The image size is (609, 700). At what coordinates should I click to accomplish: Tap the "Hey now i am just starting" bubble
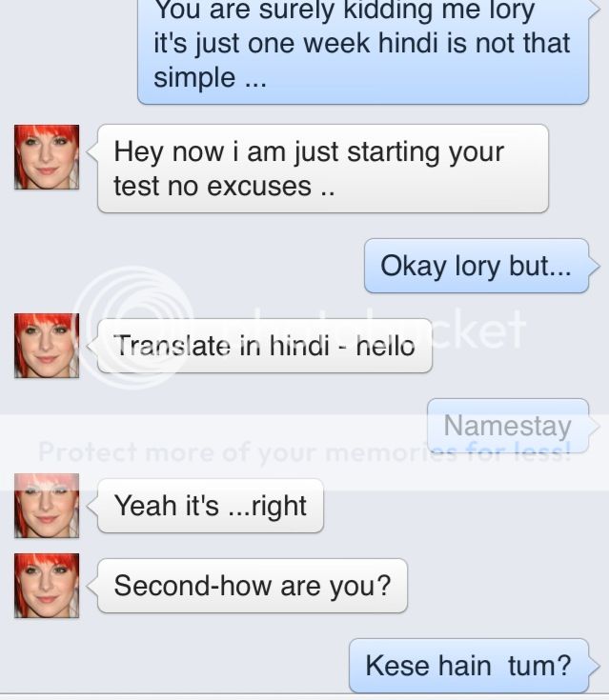(322, 169)
